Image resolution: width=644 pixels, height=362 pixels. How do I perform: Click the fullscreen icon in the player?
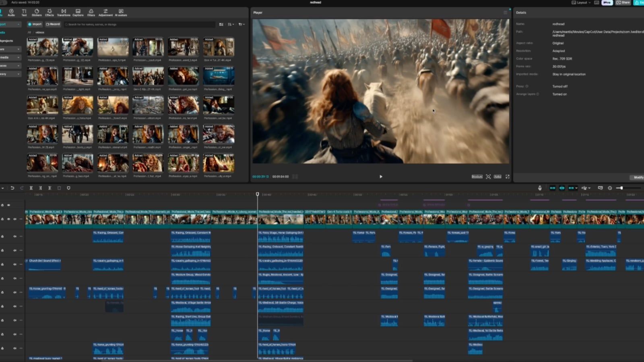point(508,177)
